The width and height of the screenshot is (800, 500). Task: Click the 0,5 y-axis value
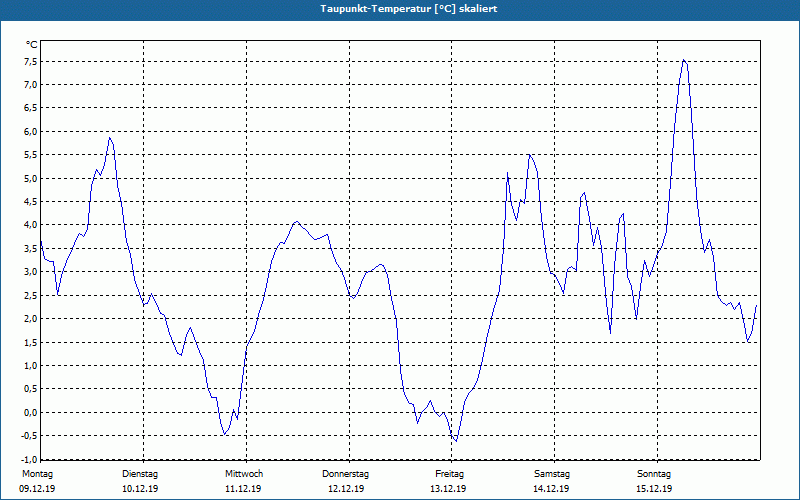coord(31,389)
